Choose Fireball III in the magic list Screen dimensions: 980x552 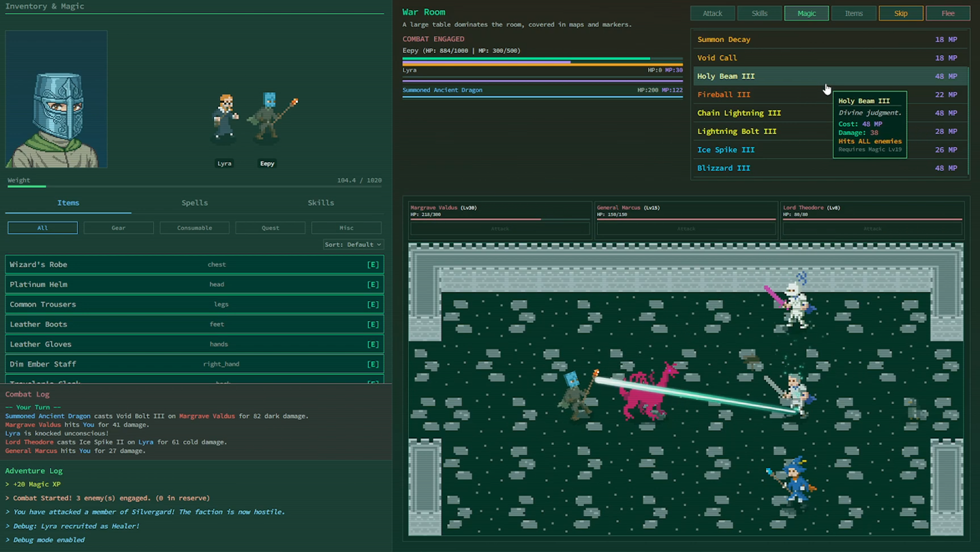coord(723,95)
